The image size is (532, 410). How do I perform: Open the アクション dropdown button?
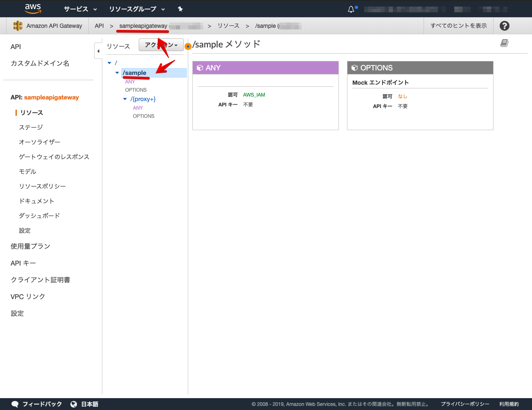point(161,45)
